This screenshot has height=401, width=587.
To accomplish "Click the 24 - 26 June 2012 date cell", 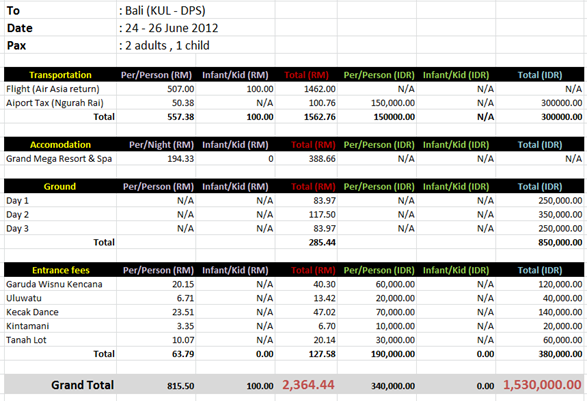I will 169,28.
